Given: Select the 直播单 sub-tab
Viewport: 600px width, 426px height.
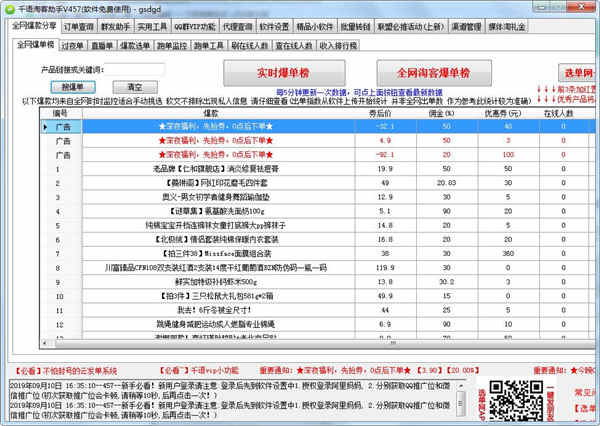Looking at the screenshot, I should click(x=102, y=46).
